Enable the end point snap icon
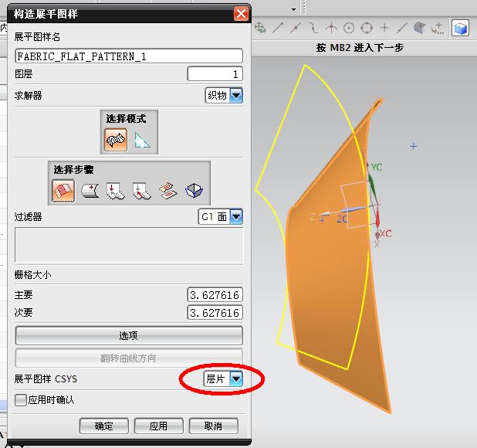This screenshot has width=477, height=448. tap(278, 28)
